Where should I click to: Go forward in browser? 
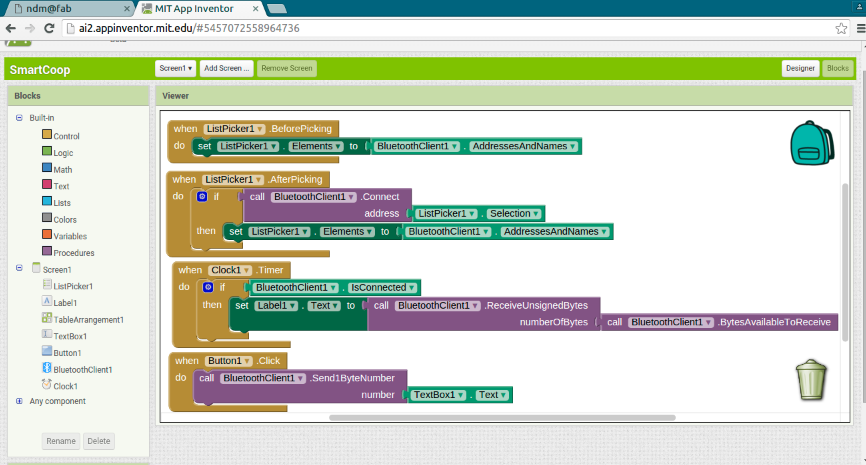coord(30,28)
